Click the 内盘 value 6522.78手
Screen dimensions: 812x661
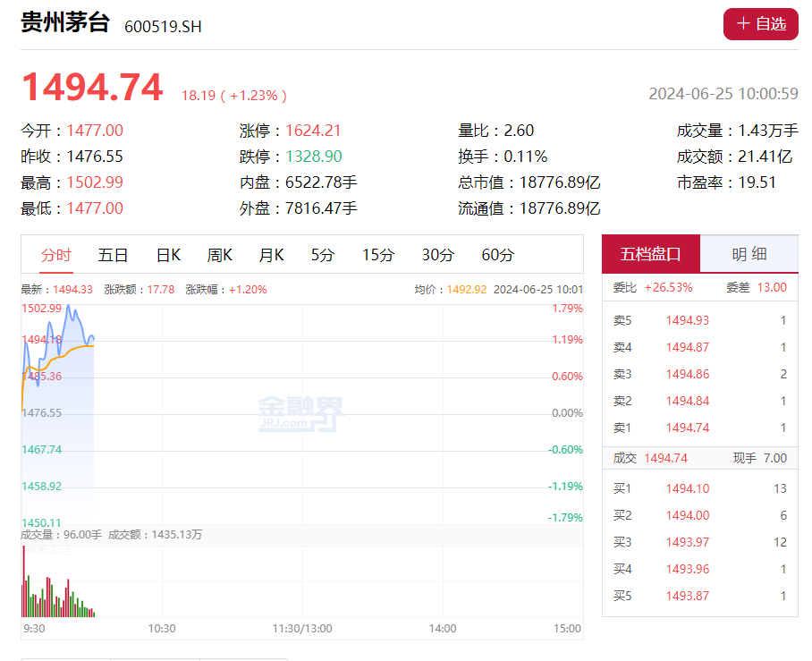point(321,182)
